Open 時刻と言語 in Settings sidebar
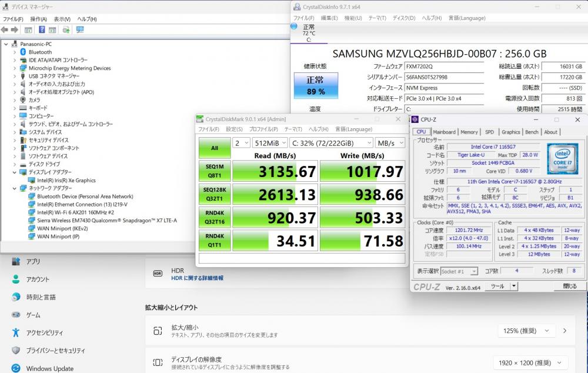Screen dimensions: 588x373 (x=41, y=297)
